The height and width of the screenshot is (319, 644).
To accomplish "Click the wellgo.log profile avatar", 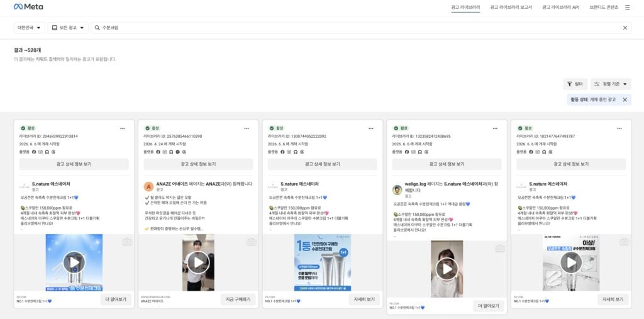I will [x=397, y=189].
